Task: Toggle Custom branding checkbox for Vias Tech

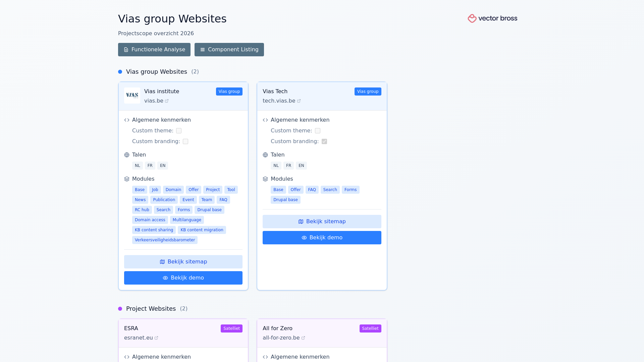Action: tap(324, 141)
